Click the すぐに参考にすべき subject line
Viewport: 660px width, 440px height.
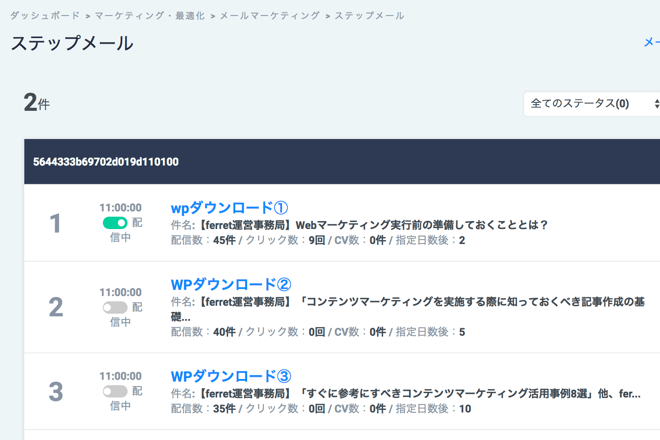[x=400, y=394]
